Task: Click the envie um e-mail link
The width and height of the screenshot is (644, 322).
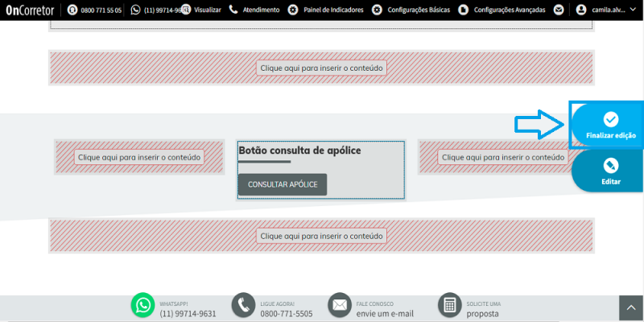Action: [385, 314]
